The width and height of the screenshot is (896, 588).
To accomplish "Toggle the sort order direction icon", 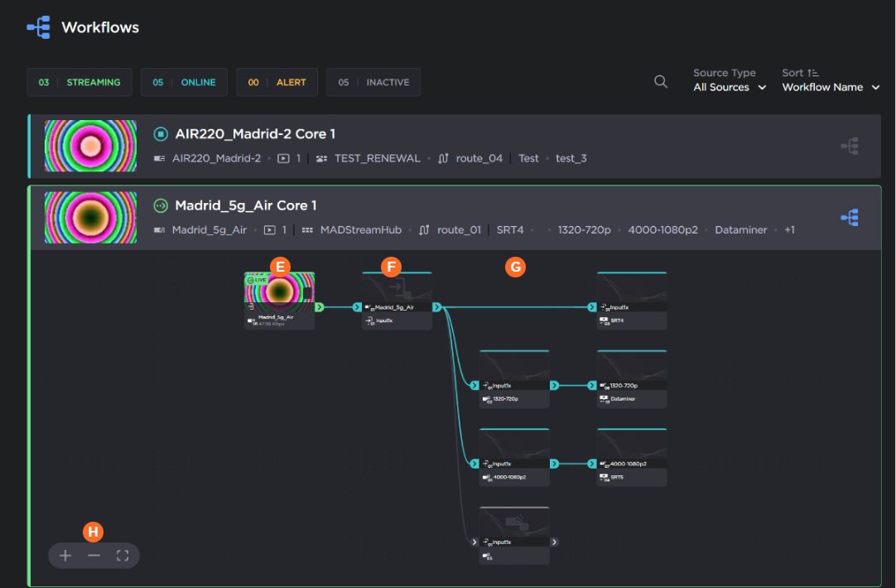I will pyautogui.click(x=812, y=73).
